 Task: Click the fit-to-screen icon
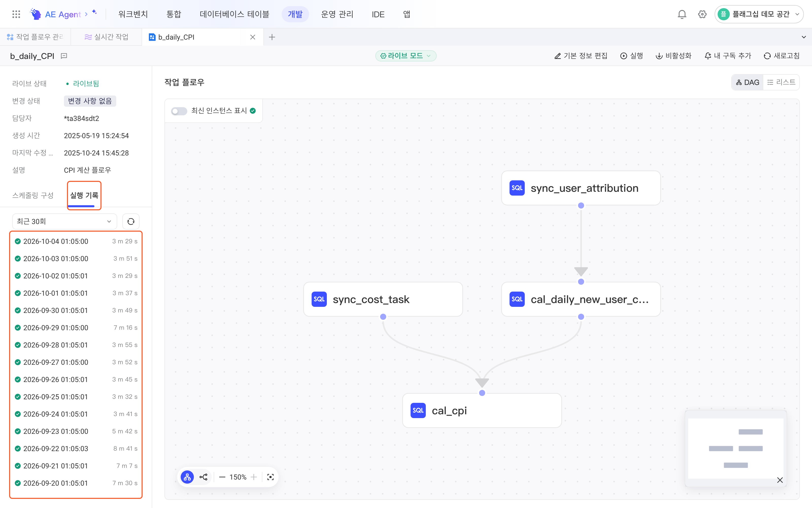tap(270, 477)
